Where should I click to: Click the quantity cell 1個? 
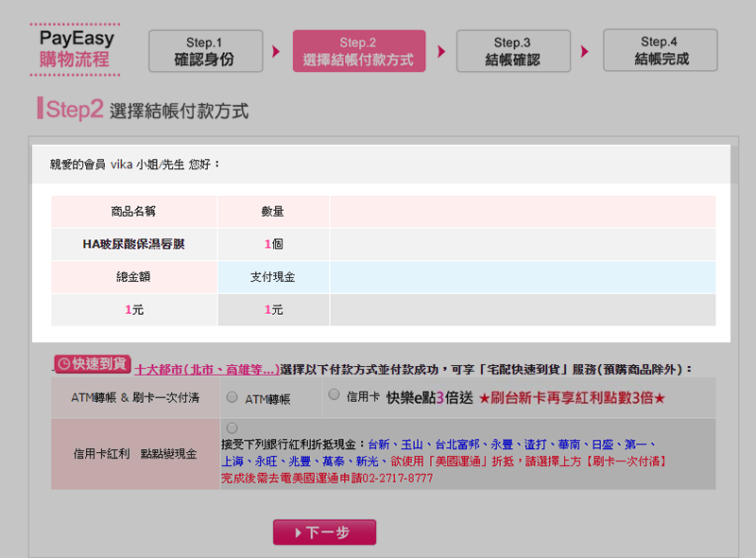pos(273,244)
